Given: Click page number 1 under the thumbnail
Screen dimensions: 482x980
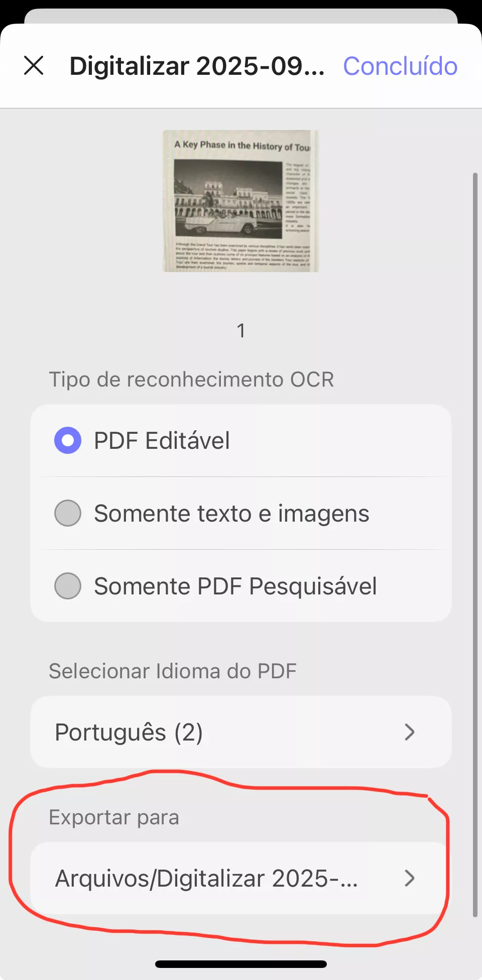Looking at the screenshot, I should pyautogui.click(x=241, y=331).
